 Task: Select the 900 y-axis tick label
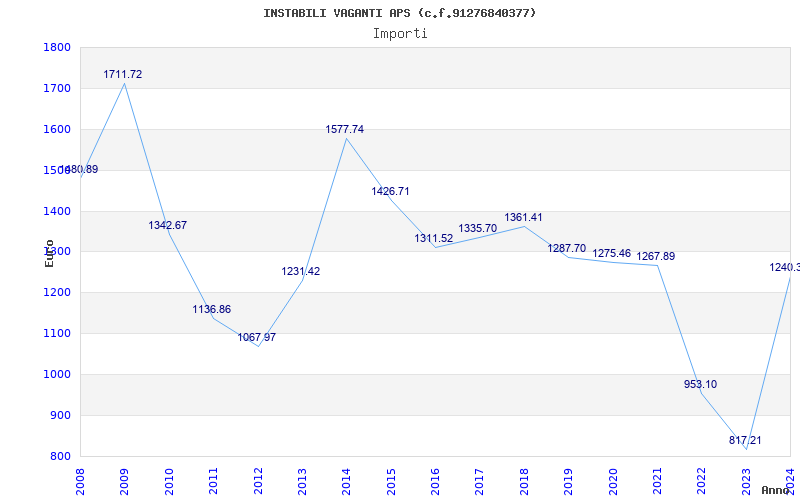pyautogui.click(x=60, y=415)
